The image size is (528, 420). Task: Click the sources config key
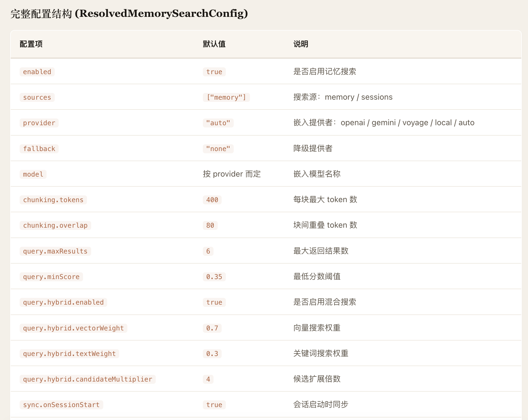coord(37,97)
